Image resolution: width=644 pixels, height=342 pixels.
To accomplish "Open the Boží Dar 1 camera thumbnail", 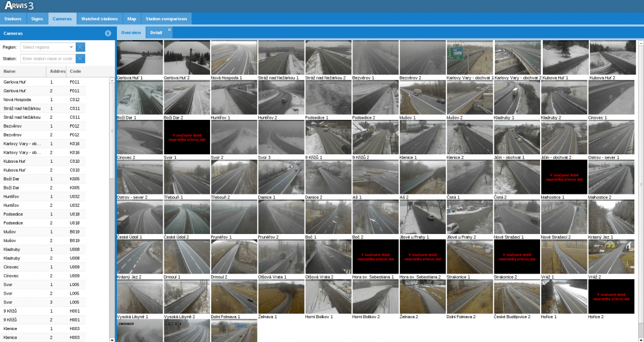I will click(140, 97).
